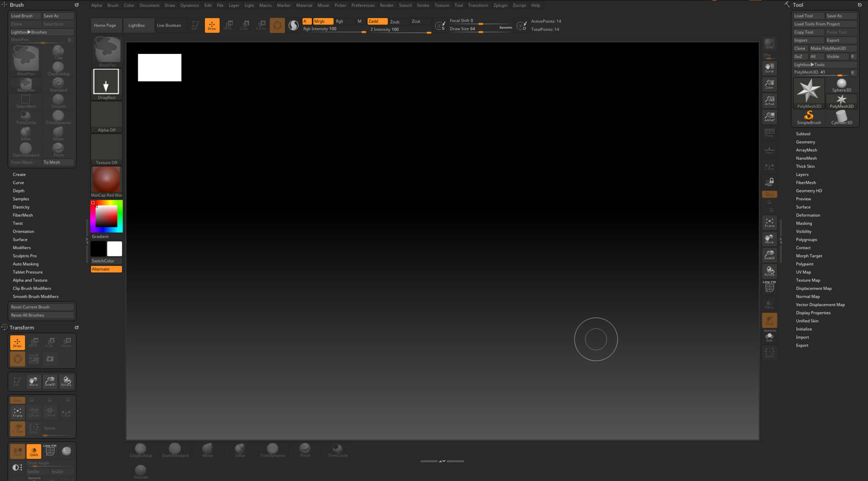Select the ClayBuildup brush at bottom shelf
This screenshot has width=868, height=481.
pyautogui.click(x=141, y=450)
